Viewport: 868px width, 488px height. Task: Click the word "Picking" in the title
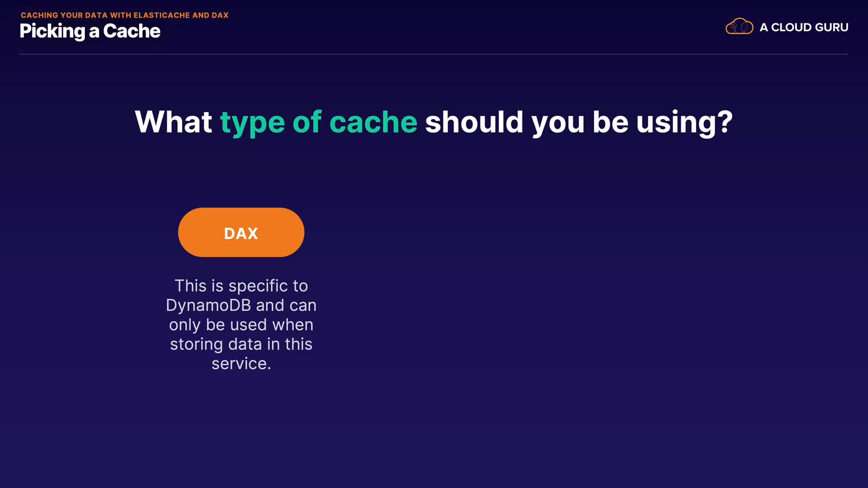coord(52,31)
